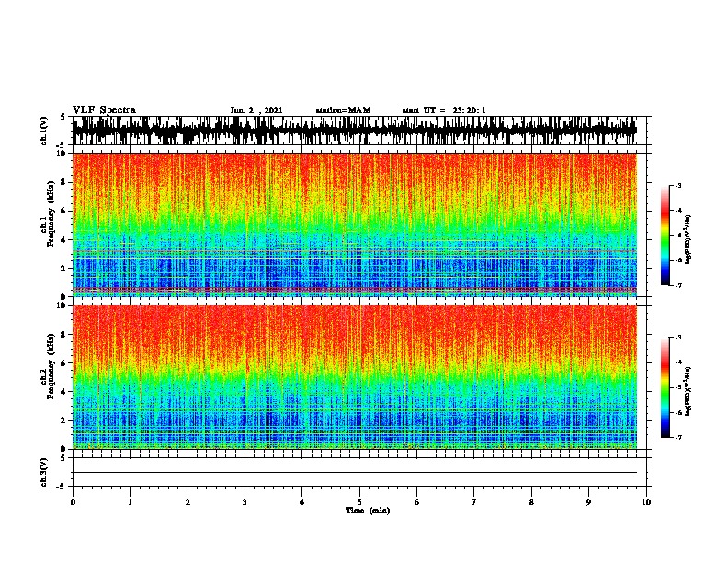Click the "ch.3(V)" axis label
Image resolution: width=728 pixels, height=563 pixels.
click(44, 472)
